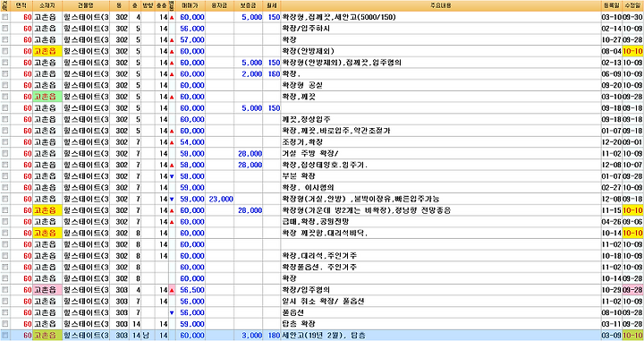
Task: Click the 57,000 sale price cell
Action: coord(191,40)
